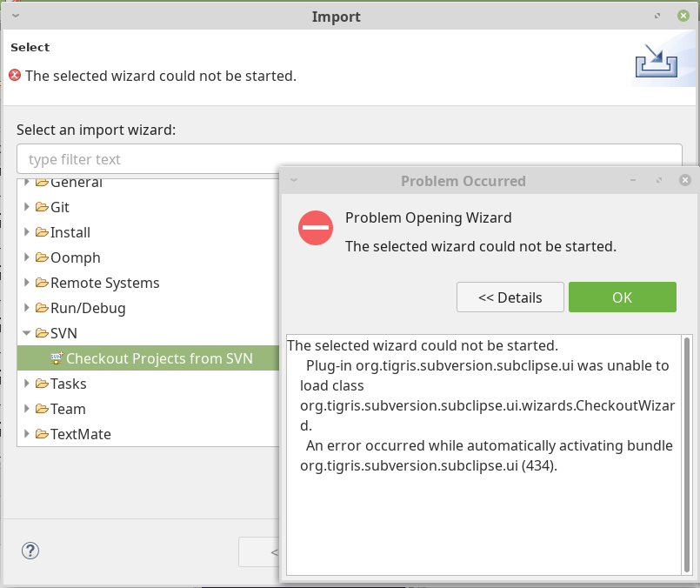Click the SVN checkout wizard icon

pos(57,358)
